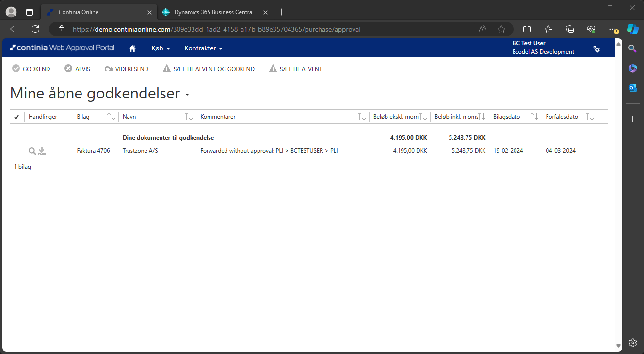Open the portal settings gears icon
644x354 pixels.
596,49
